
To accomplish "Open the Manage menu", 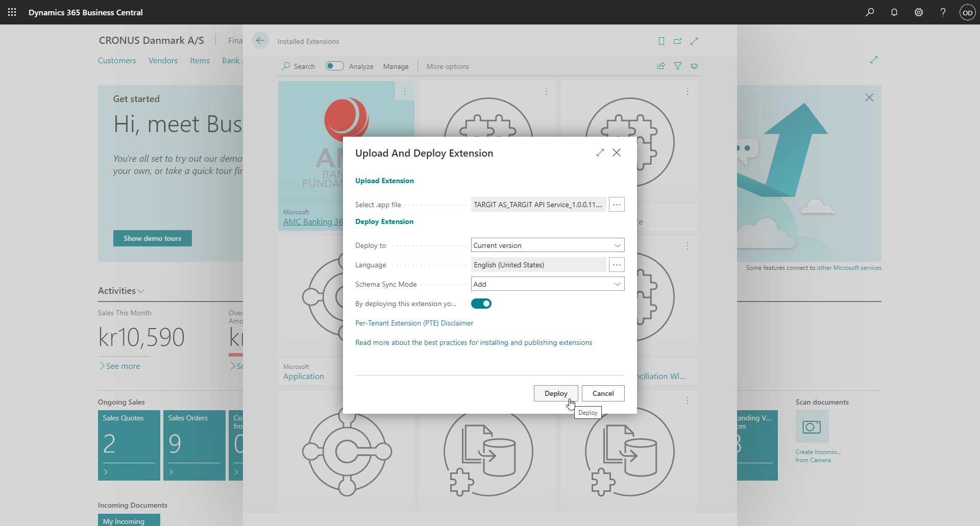I will click(396, 66).
